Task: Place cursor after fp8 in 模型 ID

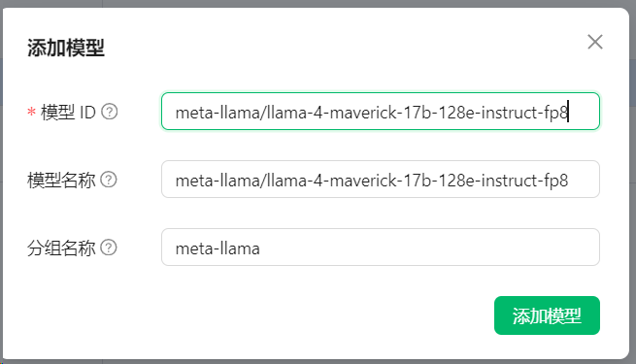Action: (x=568, y=113)
